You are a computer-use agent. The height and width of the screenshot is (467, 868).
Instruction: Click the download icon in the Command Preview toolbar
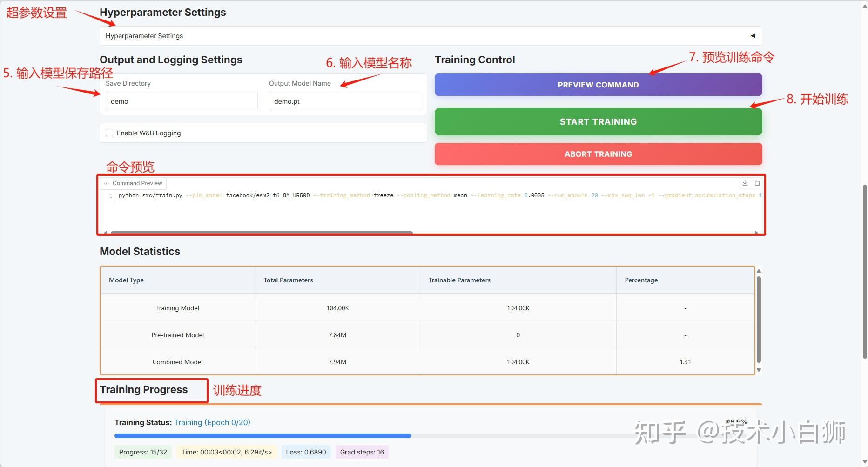point(745,183)
